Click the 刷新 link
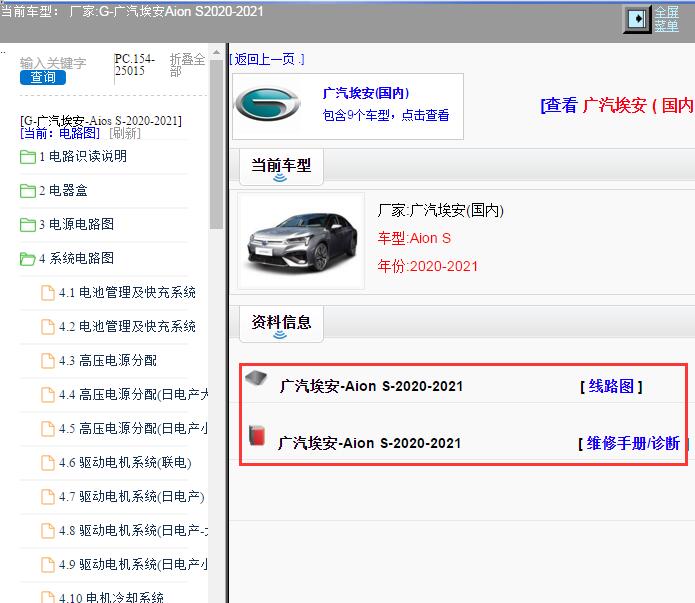This screenshot has width=695, height=603. click(x=125, y=133)
